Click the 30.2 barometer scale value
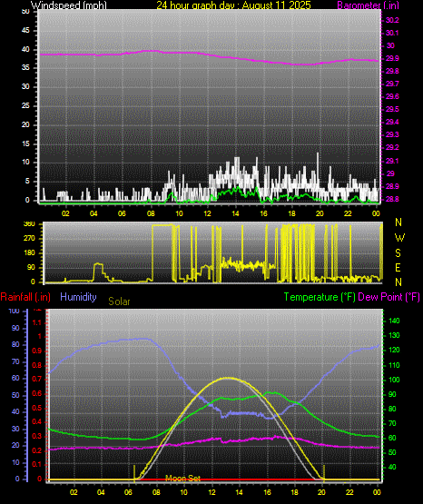This screenshot has height=504, width=423. point(392,20)
